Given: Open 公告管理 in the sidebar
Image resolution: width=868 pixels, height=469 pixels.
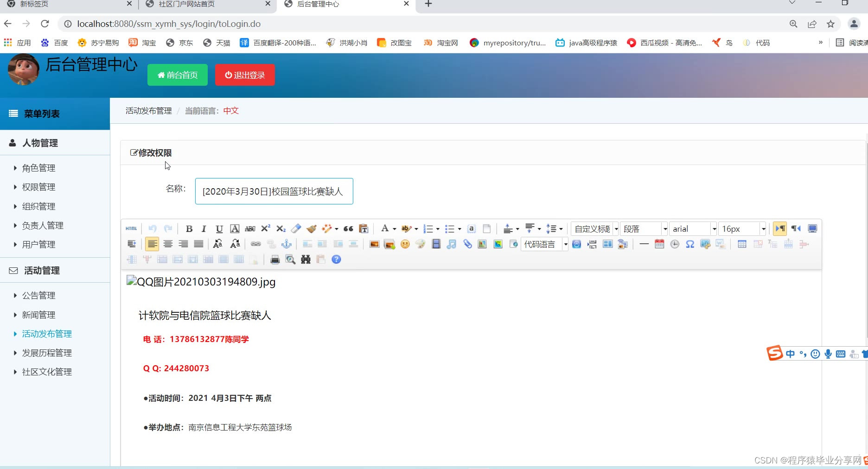Looking at the screenshot, I should [38, 295].
